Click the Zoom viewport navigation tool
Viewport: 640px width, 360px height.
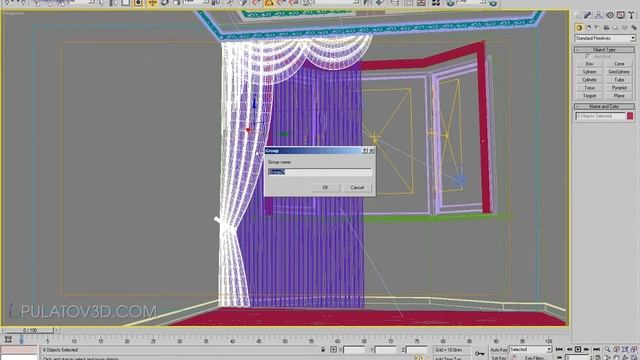pos(608,350)
